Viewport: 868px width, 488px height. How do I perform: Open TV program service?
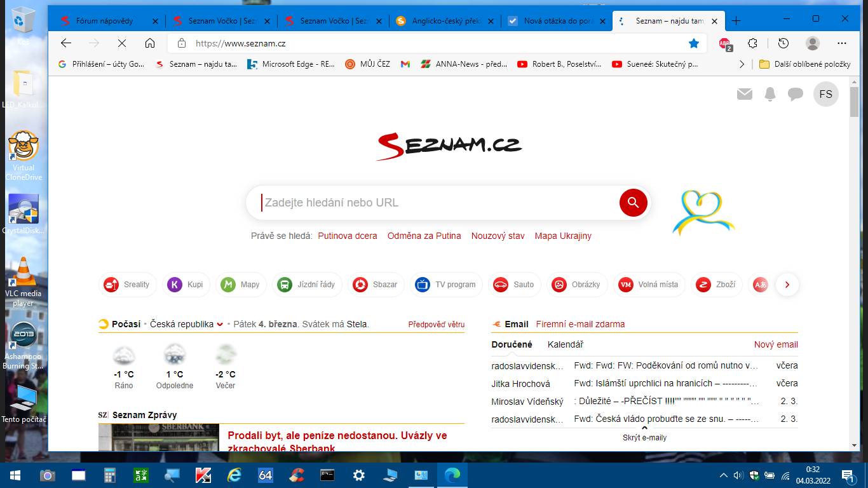coord(446,285)
